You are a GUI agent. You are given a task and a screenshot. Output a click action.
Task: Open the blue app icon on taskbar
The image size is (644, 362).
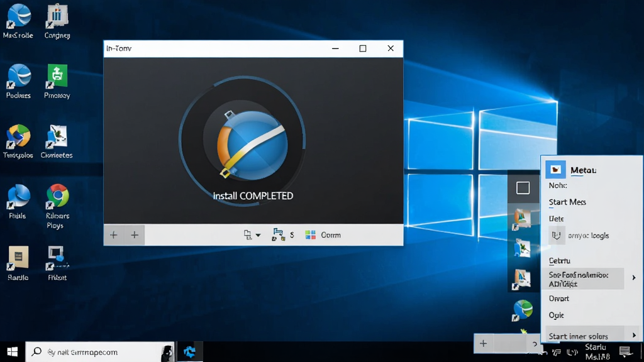tap(190, 352)
